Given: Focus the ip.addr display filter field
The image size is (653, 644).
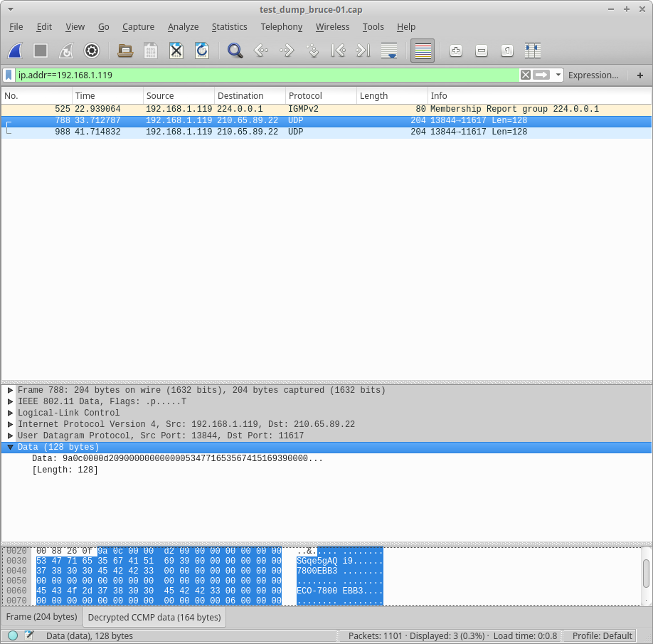Looking at the screenshot, I should pos(267,75).
